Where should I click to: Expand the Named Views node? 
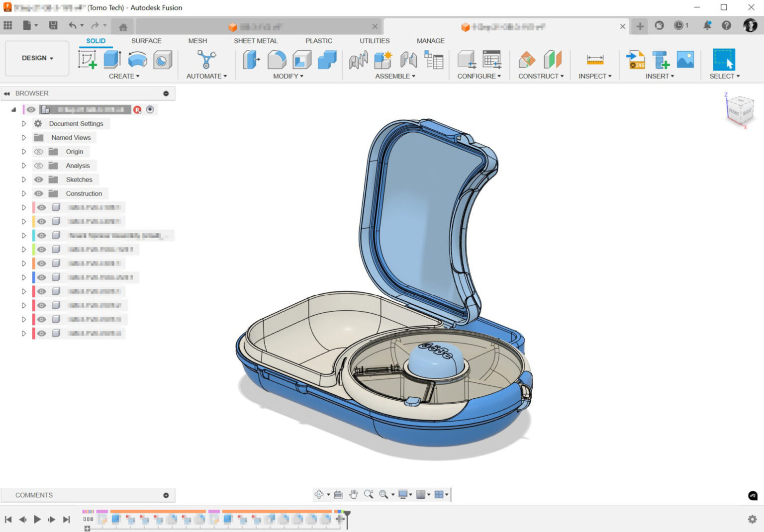[23, 138]
